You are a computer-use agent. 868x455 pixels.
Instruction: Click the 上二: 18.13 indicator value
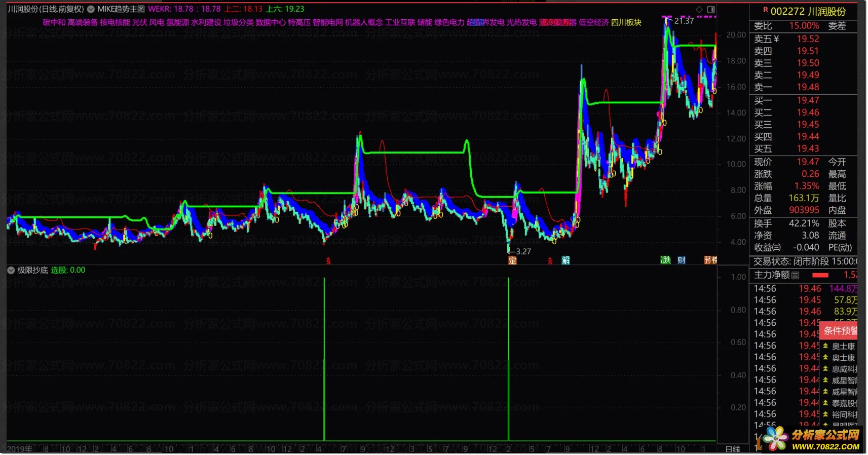click(x=244, y=9)
